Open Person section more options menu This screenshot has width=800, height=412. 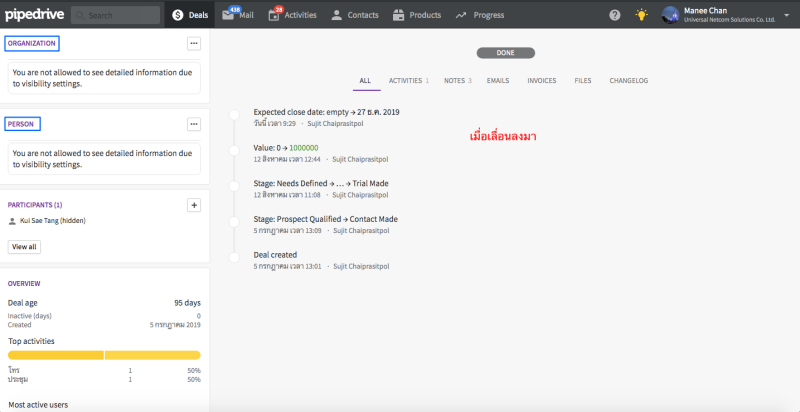[x=194, y=124]
